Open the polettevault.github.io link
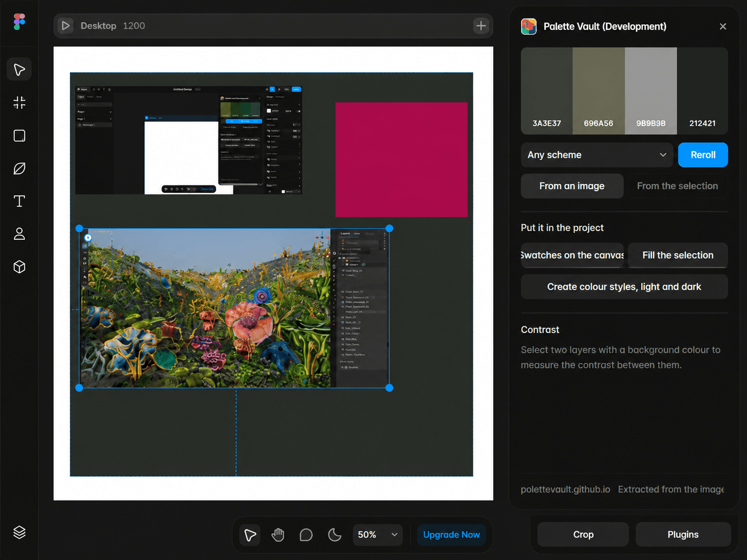Screen dimensions: 747x560 click(x=565, y=489)
